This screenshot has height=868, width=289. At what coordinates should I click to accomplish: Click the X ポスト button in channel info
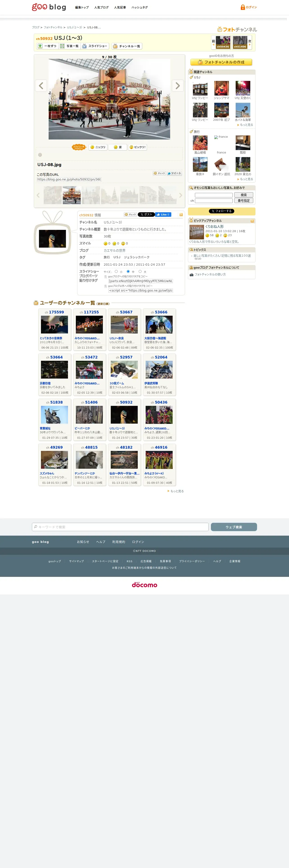tap(146, 214)
